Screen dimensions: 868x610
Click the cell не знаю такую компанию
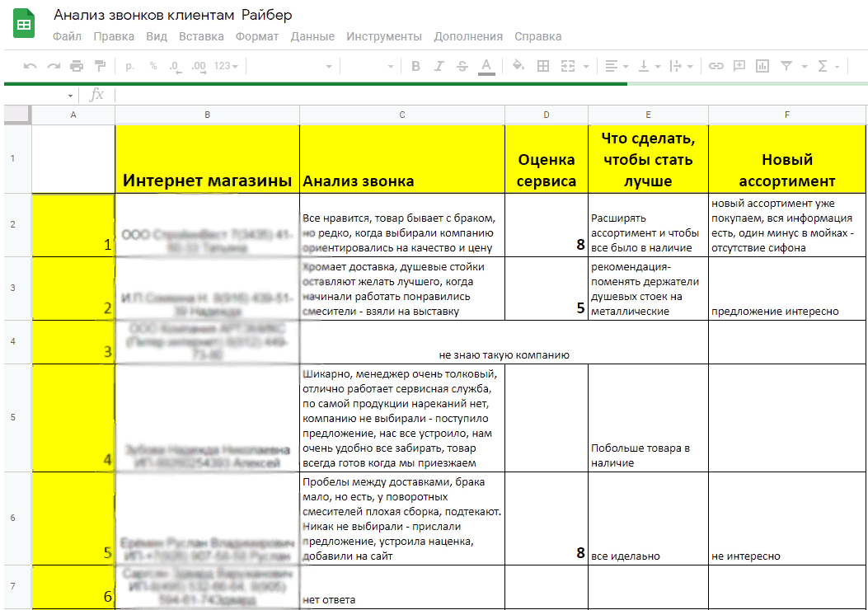point(504,342)
